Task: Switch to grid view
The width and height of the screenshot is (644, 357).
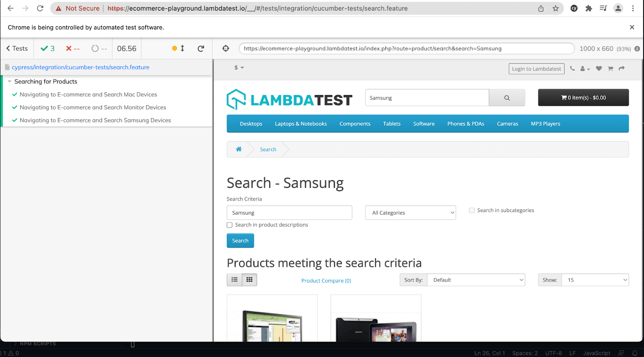Action: 250,280
